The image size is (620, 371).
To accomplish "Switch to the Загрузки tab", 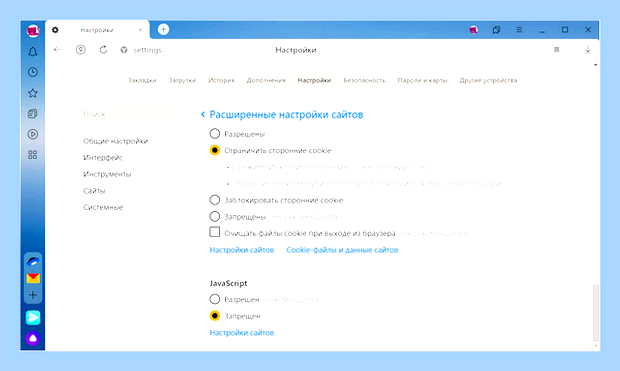I will pyautogui.click(x=182, y=80).
